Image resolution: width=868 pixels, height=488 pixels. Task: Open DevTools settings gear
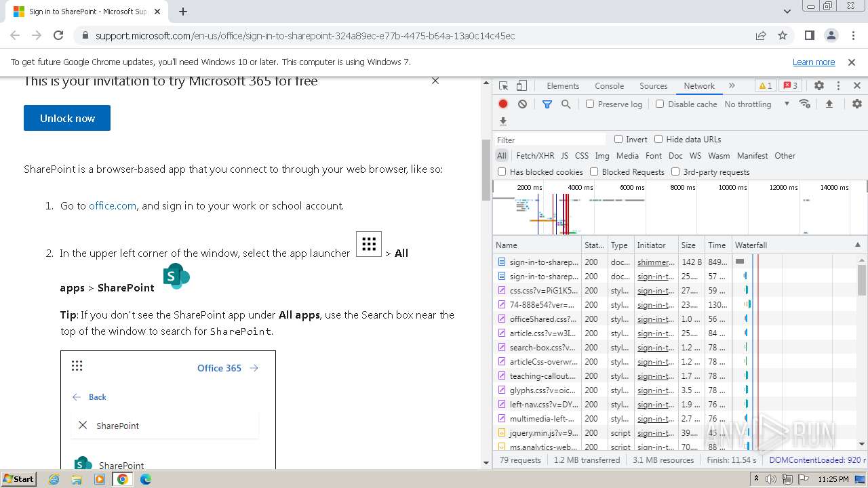(819, 86)
